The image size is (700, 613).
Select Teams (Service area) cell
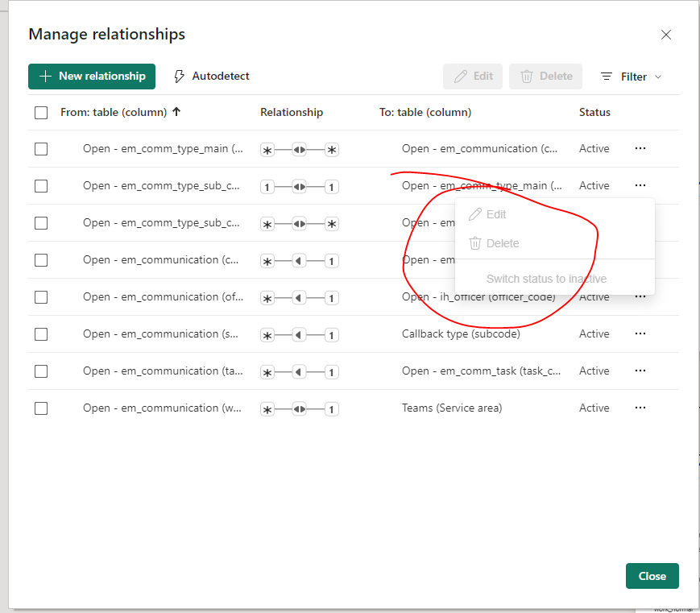(x=452, y=408)
